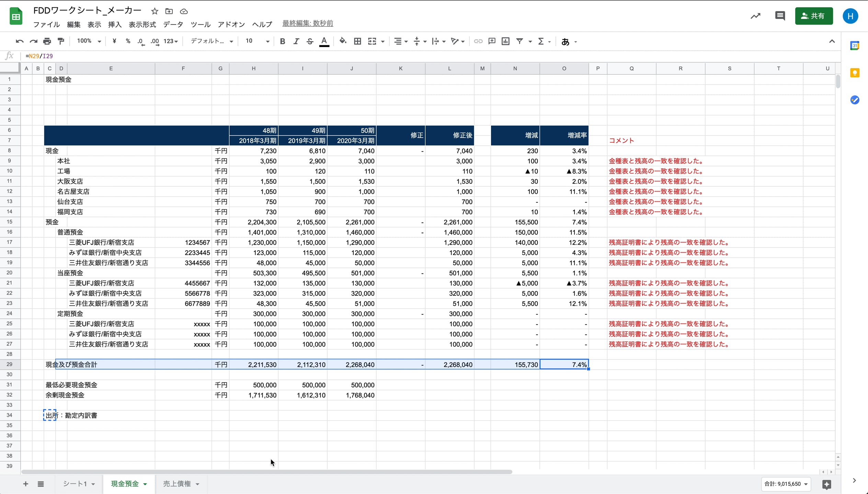The width and height of the screenshot is (868, 494).
Task: Expand the 合計 sum dropdown in the status bar
Action: (786, 484)
